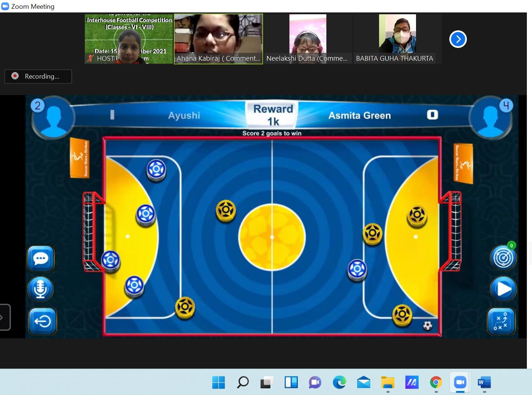Expand the collapsed panel arrow at left edge
Screen dimensions: 532x395
pyautogui.click(x=3, y=317)
